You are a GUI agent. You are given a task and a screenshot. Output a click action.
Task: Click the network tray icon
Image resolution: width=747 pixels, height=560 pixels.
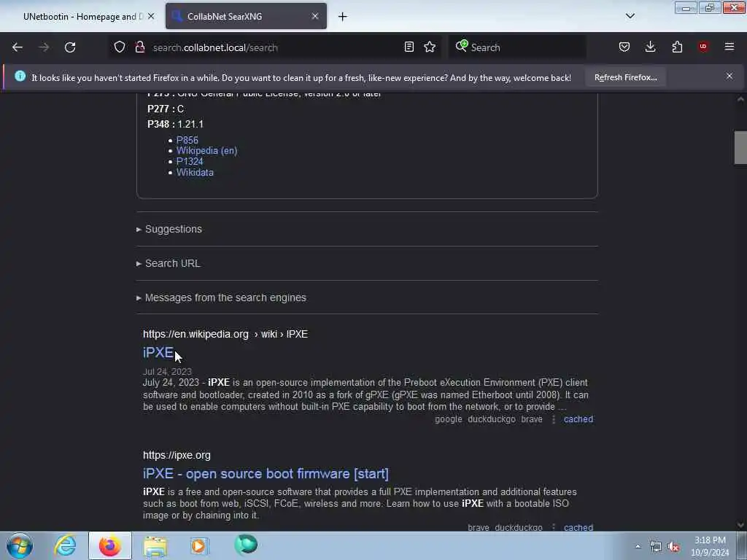coord(656,547)
